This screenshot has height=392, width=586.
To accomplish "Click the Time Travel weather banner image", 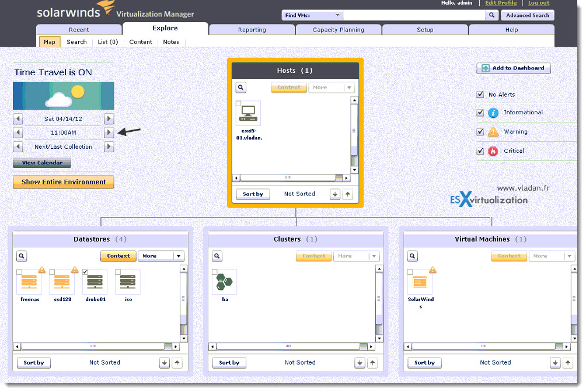I will point(64,96).
